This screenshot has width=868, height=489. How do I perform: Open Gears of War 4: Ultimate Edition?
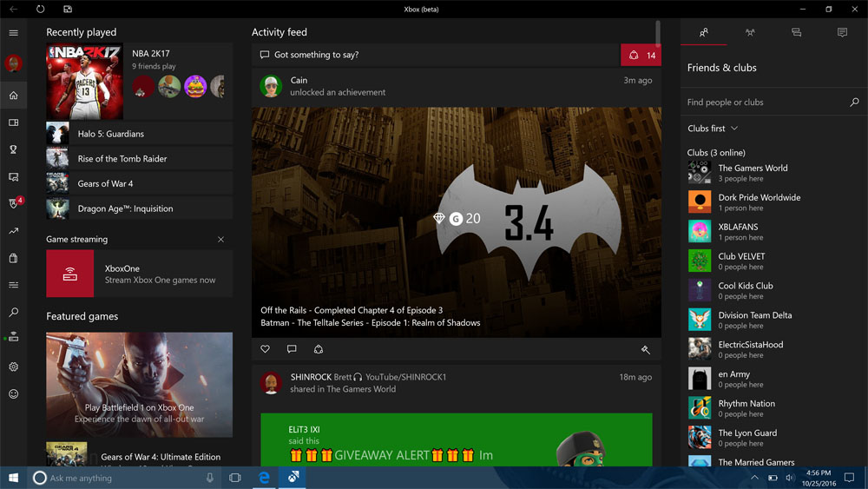pyautogui.click(x=140, y=454)
